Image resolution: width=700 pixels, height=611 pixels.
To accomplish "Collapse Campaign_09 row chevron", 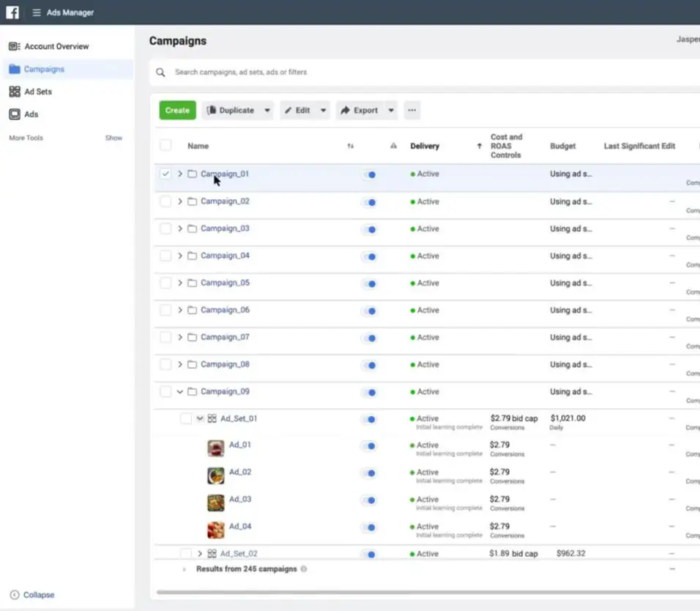I will 180,392.
